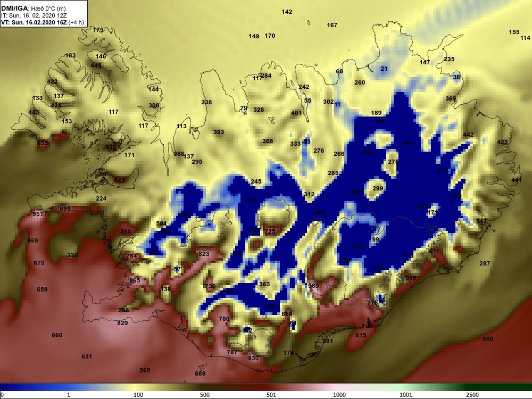Click the map value 660

[x=57, y=335]
